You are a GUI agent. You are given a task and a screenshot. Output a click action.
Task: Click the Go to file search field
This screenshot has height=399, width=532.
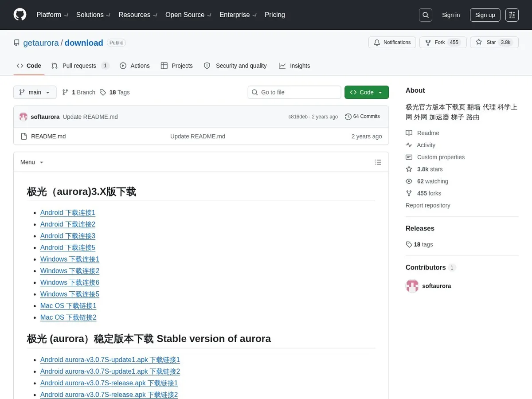tap(294, 92)
